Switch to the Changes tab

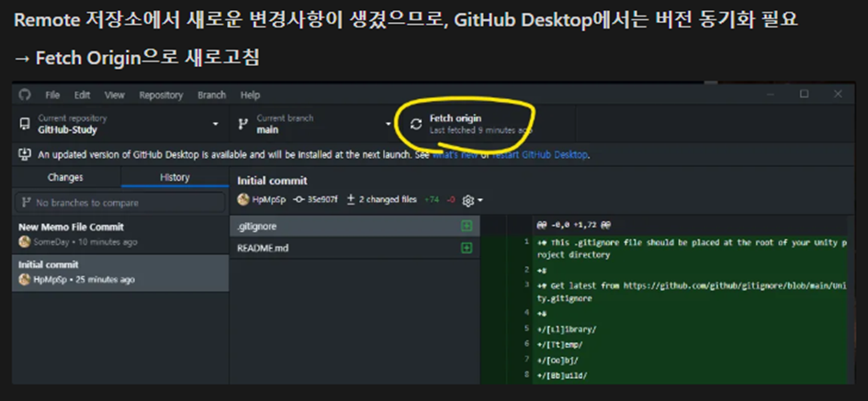65,177
